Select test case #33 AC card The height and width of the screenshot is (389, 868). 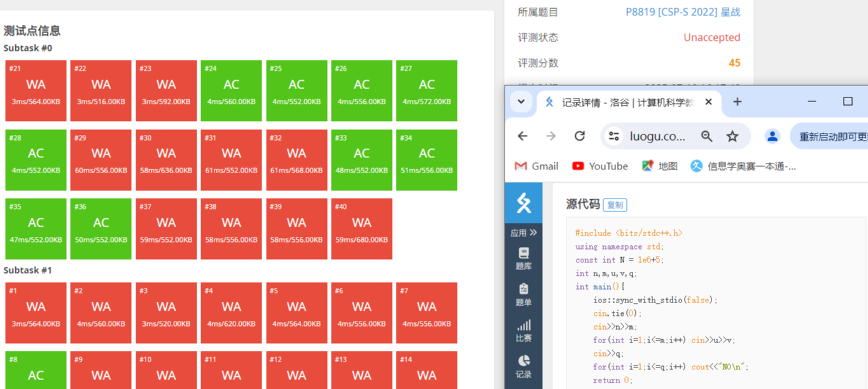coord(361,160)
